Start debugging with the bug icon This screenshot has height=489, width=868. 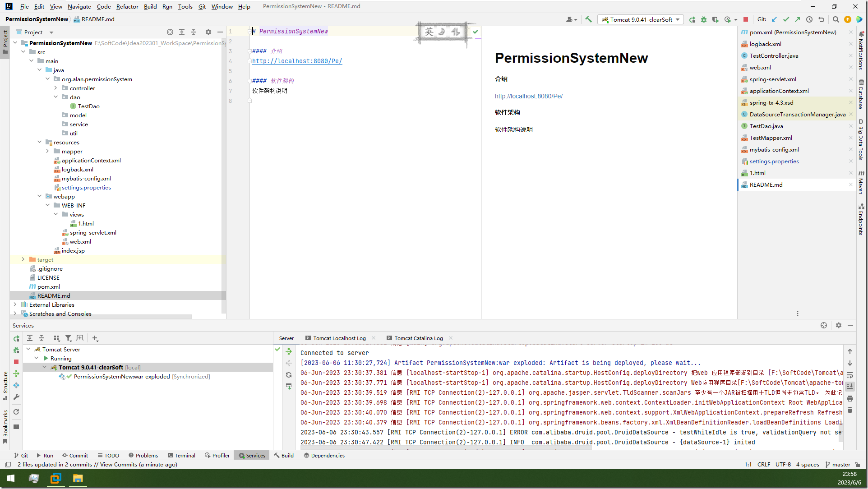tap(703, 19)
